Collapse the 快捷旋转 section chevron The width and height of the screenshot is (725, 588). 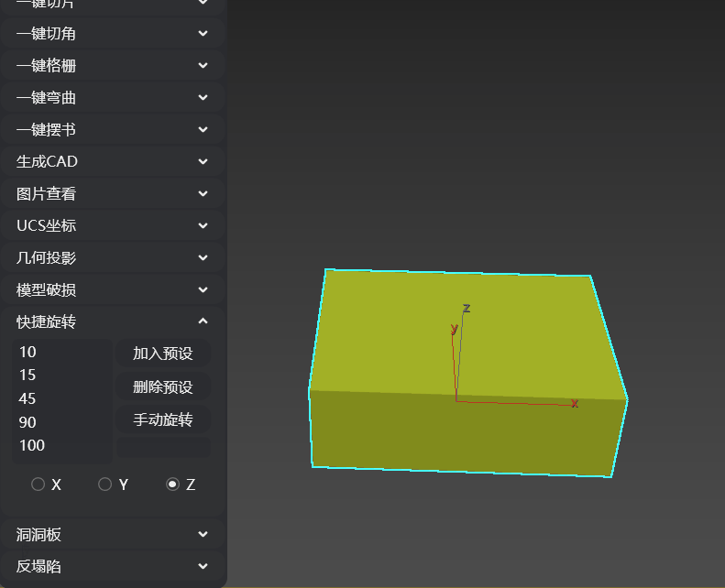coord(203,321)
